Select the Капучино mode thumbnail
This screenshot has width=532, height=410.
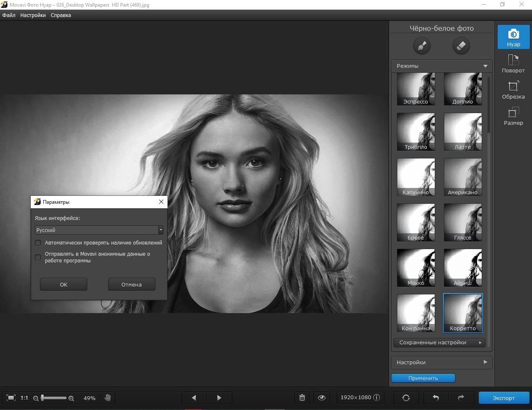click(x=416, y=177)
